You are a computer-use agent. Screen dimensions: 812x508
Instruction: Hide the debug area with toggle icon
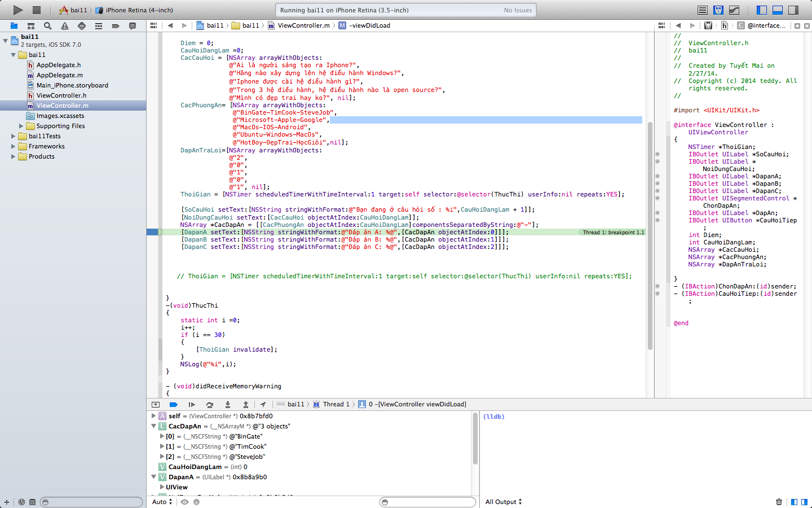[156, 405]
